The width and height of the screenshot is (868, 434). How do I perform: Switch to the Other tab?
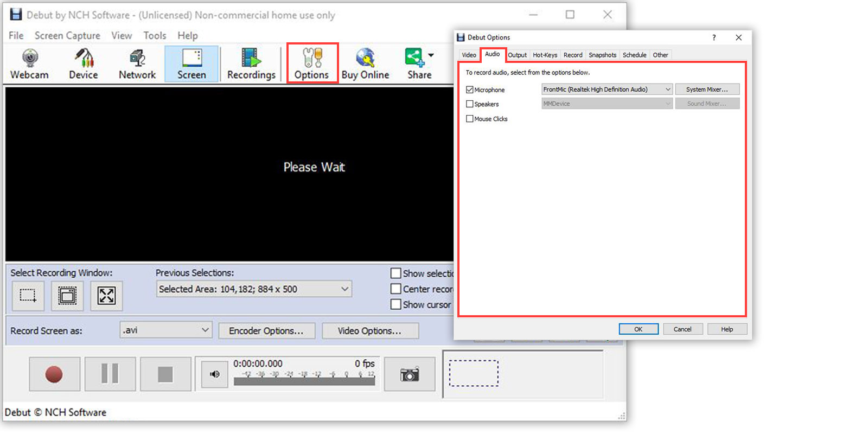click(x=661, y=55)
